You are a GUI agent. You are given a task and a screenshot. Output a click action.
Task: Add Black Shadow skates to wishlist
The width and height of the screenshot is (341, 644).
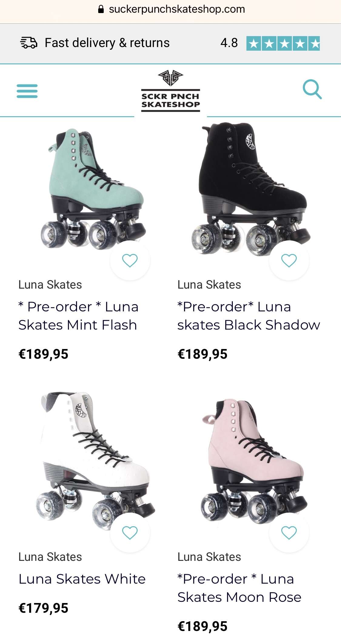[x=289, y=260]
